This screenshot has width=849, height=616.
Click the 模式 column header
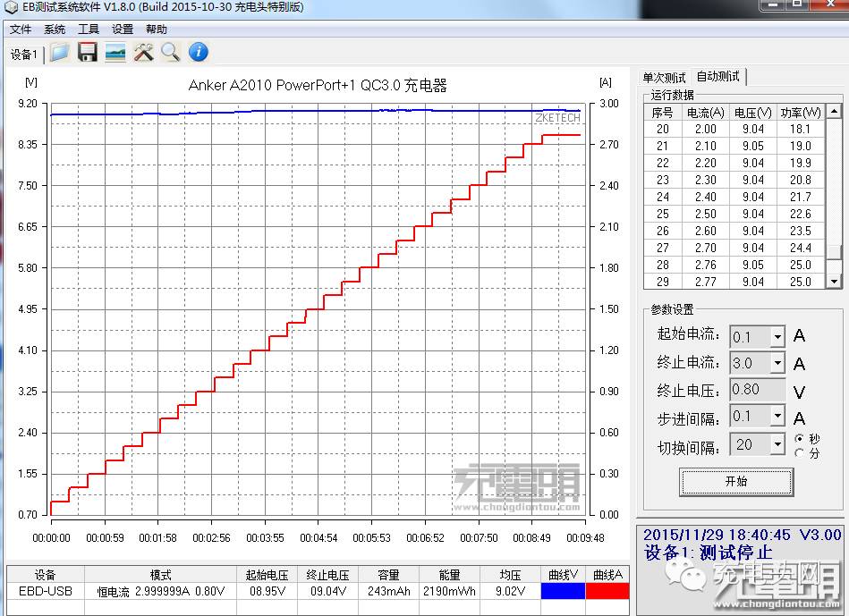click(160, 574)
